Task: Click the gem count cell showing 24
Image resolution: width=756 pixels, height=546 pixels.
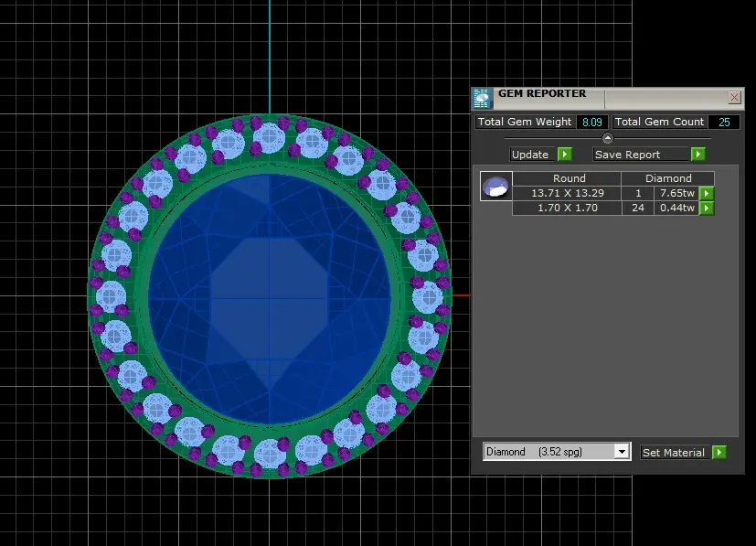Action: tap(638, 208)
